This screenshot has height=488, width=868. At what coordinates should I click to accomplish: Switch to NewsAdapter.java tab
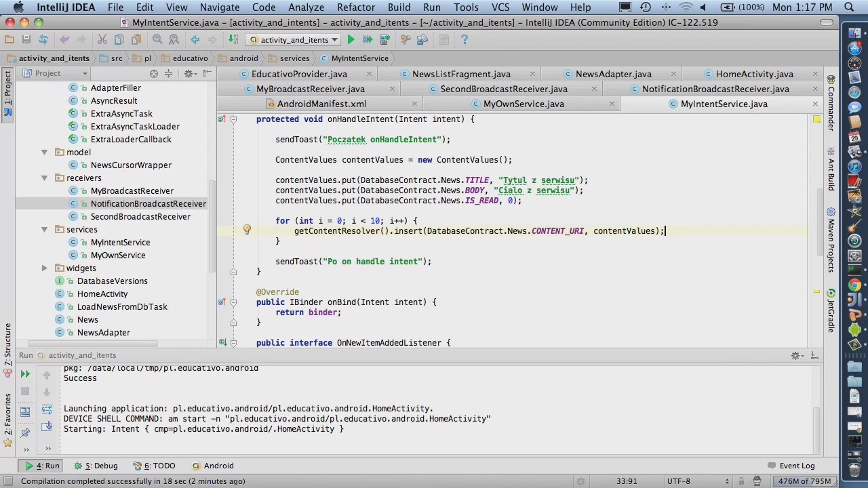[613, 75]
